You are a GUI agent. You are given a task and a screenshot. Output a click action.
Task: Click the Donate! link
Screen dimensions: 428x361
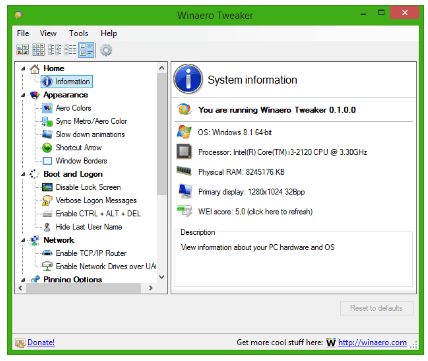click(41, 342)
